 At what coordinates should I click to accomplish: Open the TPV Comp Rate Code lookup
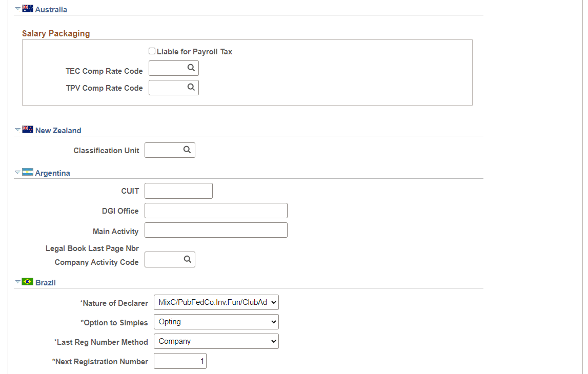tap(191, 87)
